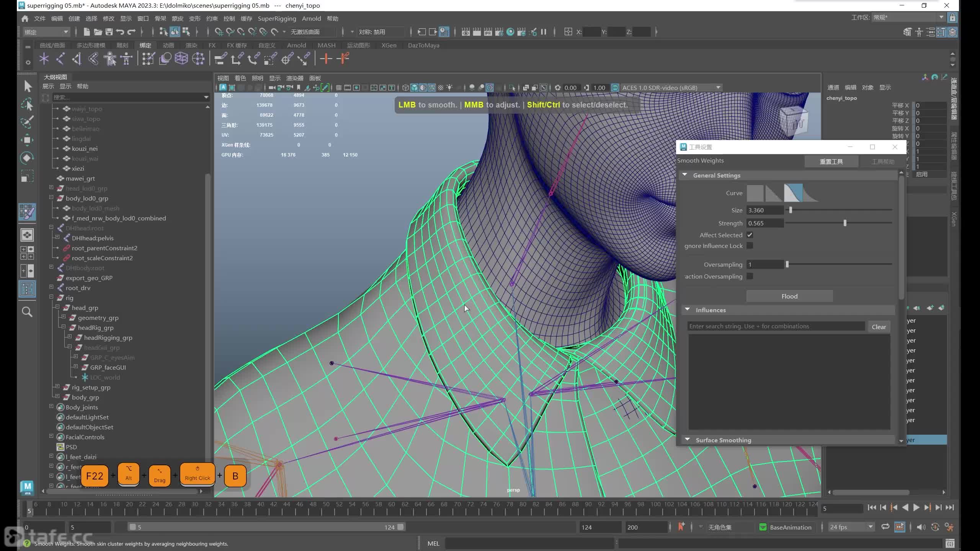
Task: Collapse the Influences section
Action: [x=688, y=310]
